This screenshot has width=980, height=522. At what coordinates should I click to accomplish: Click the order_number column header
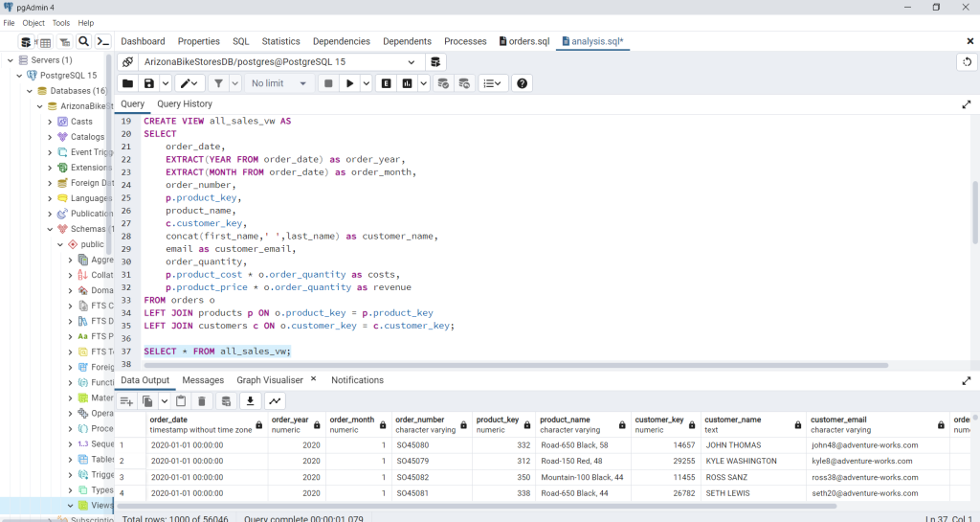[x=420, y=420]
